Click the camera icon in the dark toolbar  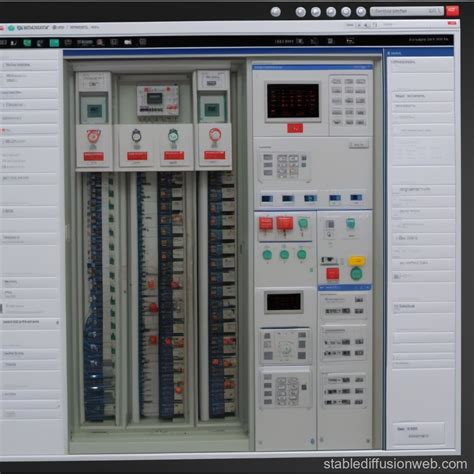[x=128, y=42]
